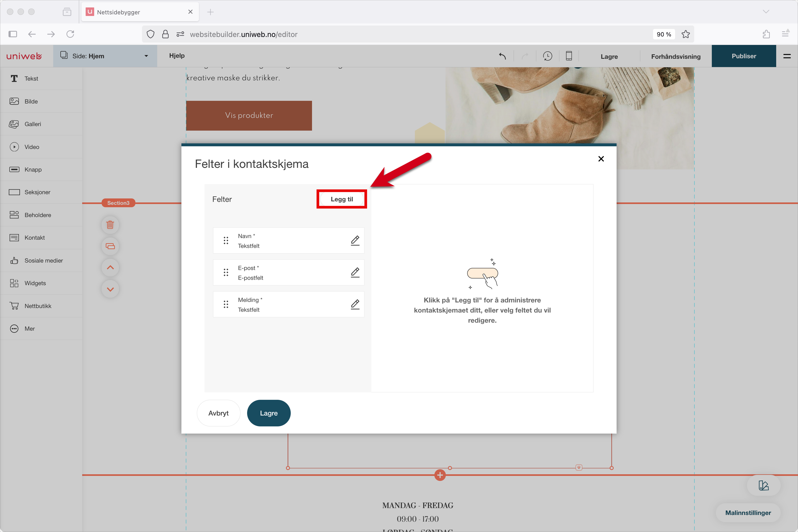Pick the Knapp element in sidebar
Screen dimensions: 798x532
click(41, 169)
